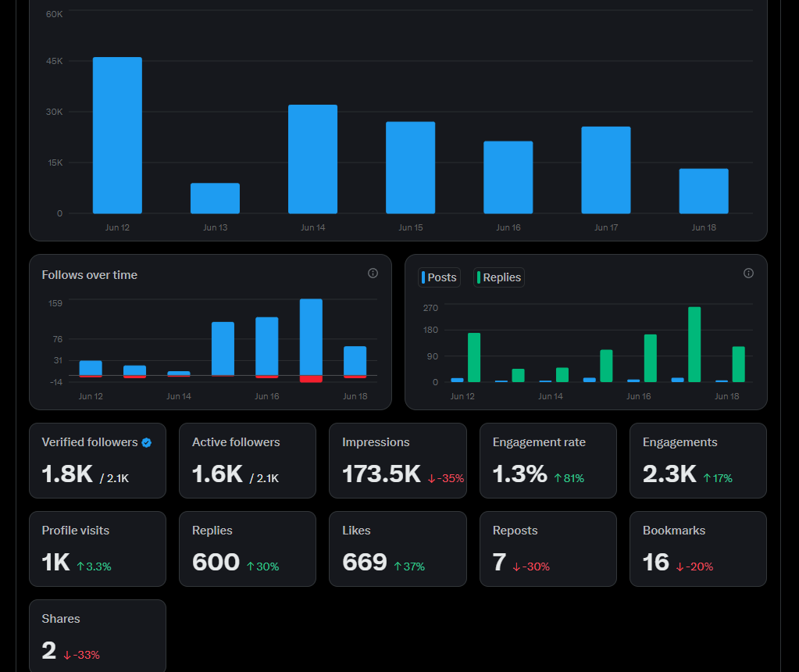Select the Engagements metric card
This screenshot has width=799, height=672.
pos(698,460)
